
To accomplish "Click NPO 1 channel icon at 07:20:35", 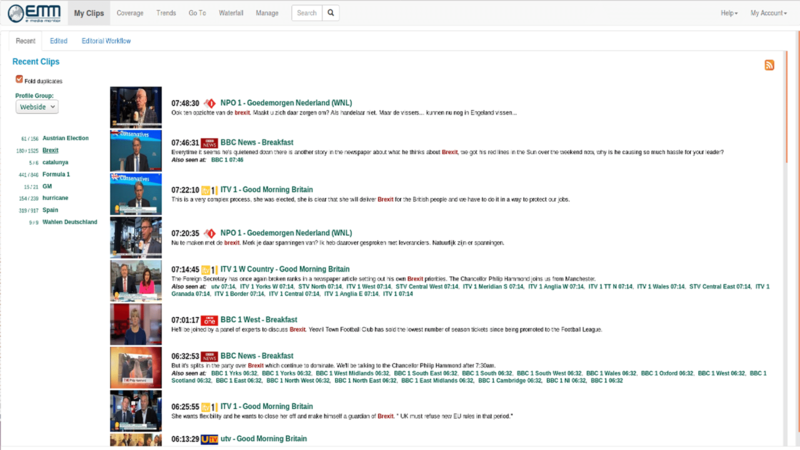I will pos(209,233).
